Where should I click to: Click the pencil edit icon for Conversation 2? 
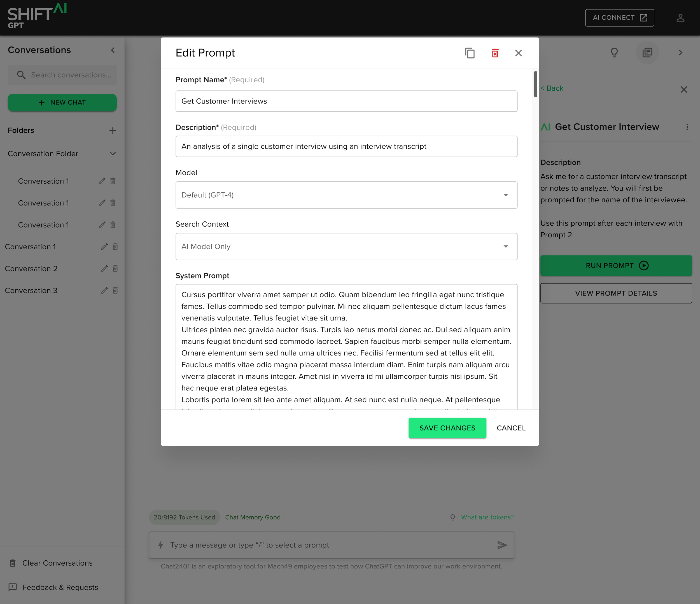click(104, 268)
